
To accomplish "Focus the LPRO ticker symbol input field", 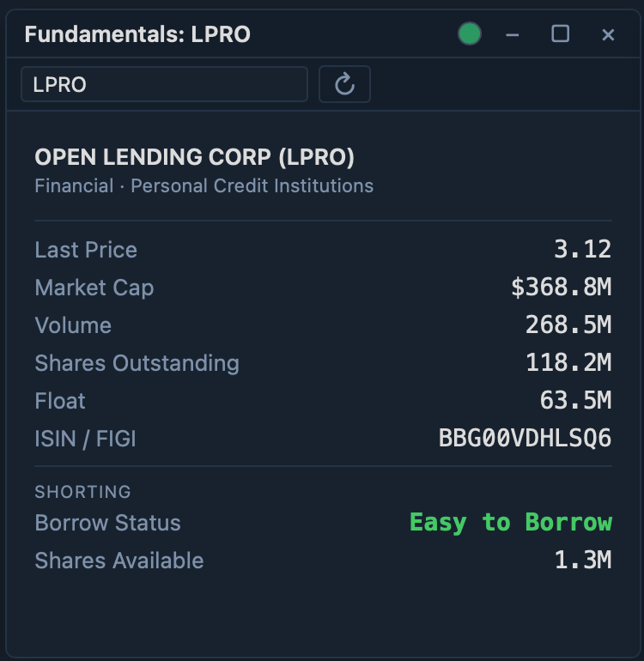I will pos(165,84).
